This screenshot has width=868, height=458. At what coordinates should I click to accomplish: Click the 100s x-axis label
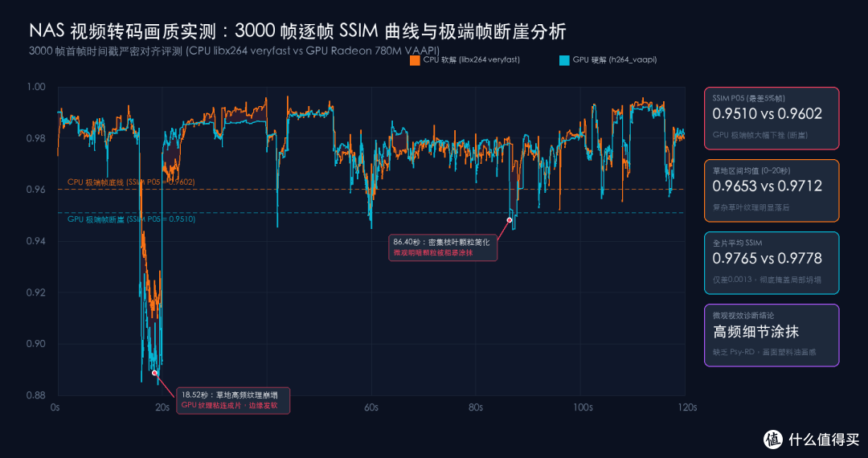point(583,407)
